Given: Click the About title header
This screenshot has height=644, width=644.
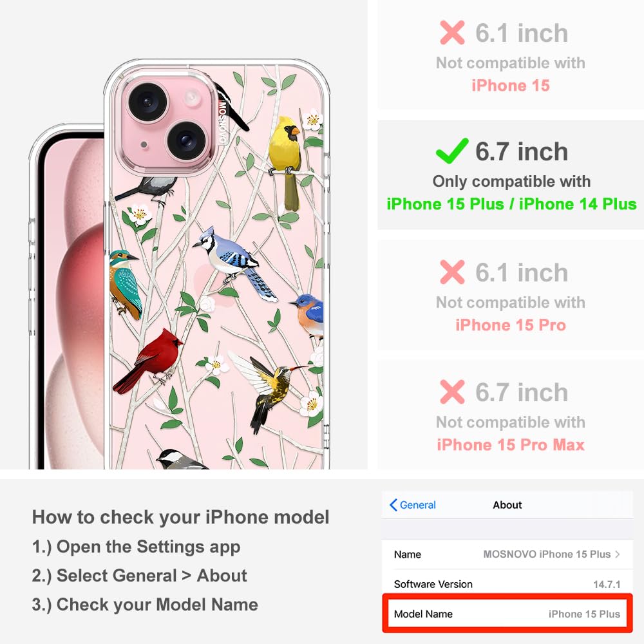Looking at the screenshot, I should [x=507, y=505].
